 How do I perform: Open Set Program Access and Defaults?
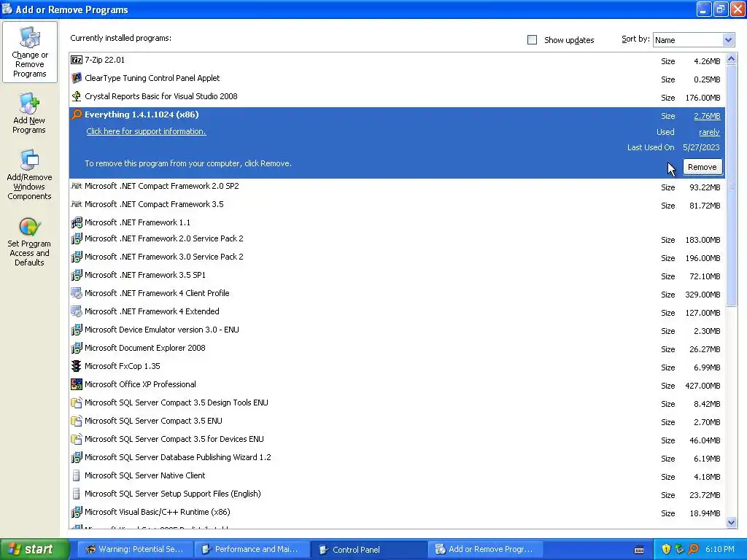[x=29, y=242]
